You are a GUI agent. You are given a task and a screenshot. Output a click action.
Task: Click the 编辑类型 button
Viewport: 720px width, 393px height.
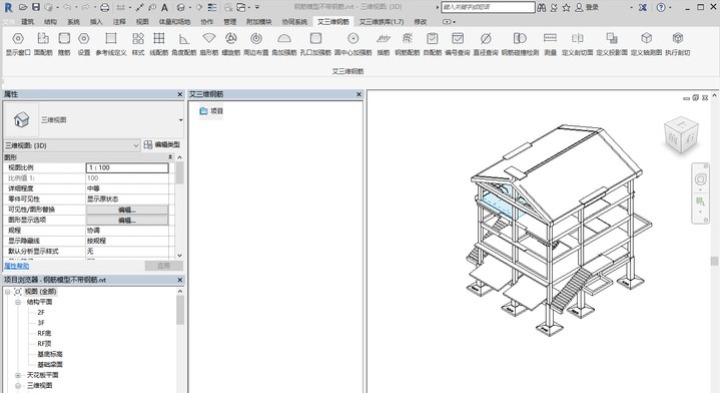pyautogui.click(x=162, y=145)
